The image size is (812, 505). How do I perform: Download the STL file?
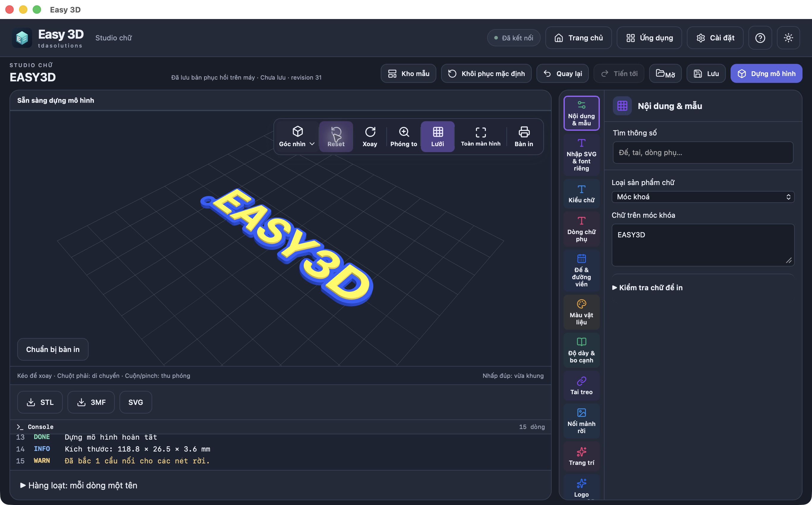tap(40, 402)
